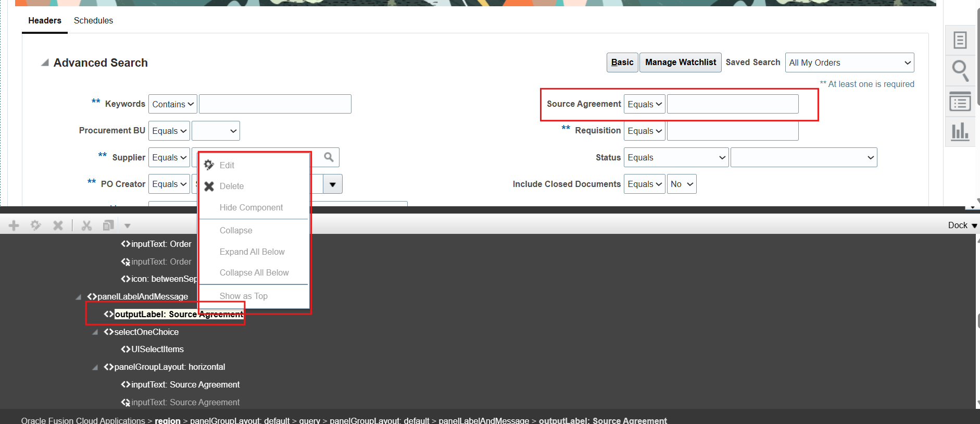
Task: Select Collapse All Below menu entry
Action: 254,272
